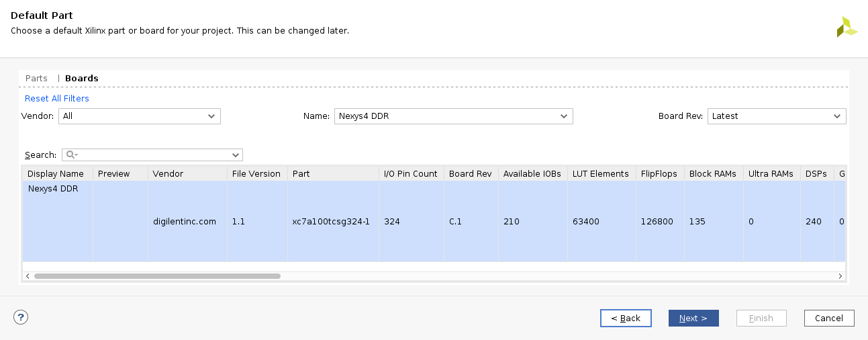Sort by Board Rev column header
Image resolution: width=868 pixels, height=340 pixels.
click(471, 173)
